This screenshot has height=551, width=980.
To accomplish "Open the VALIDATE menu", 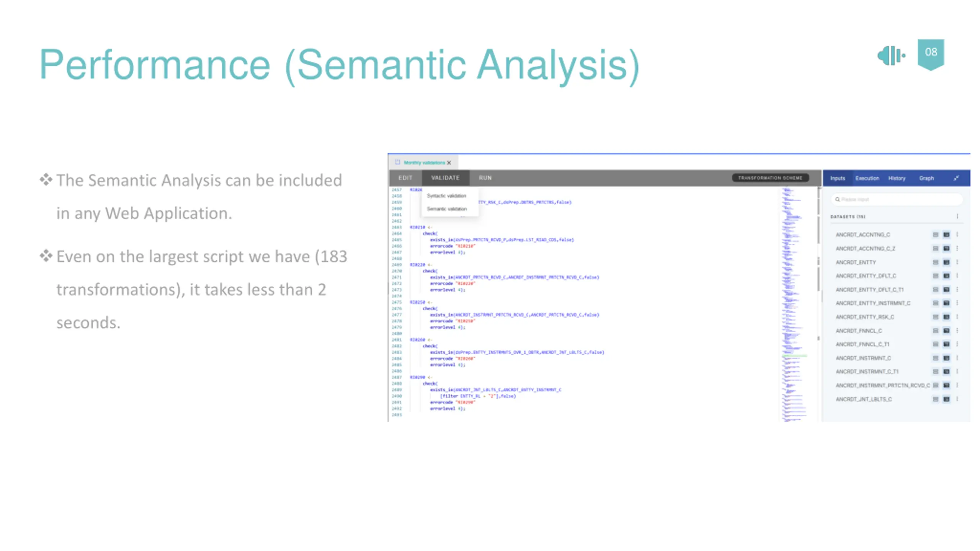I will pyautogui.click(x=445, y=178).
